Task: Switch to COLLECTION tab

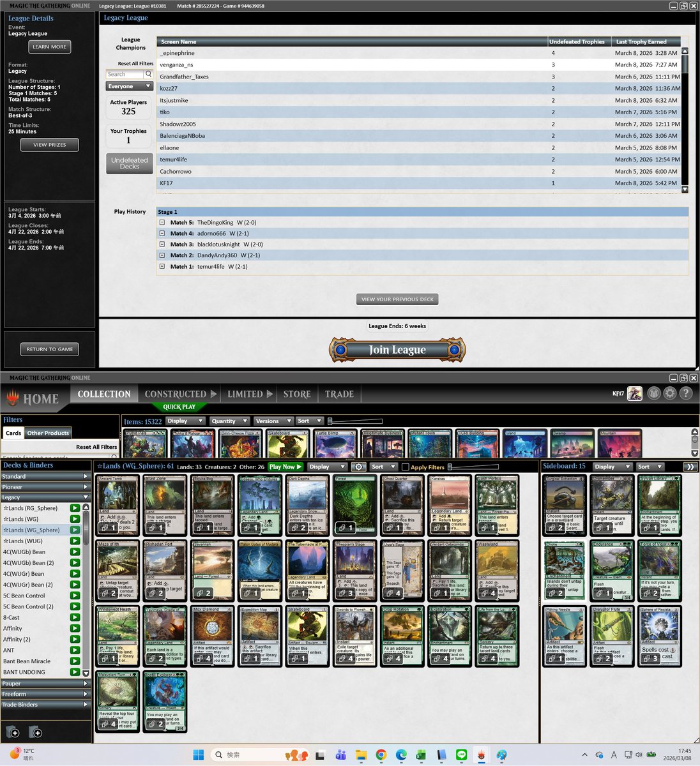Action: [x=104, y=394]
